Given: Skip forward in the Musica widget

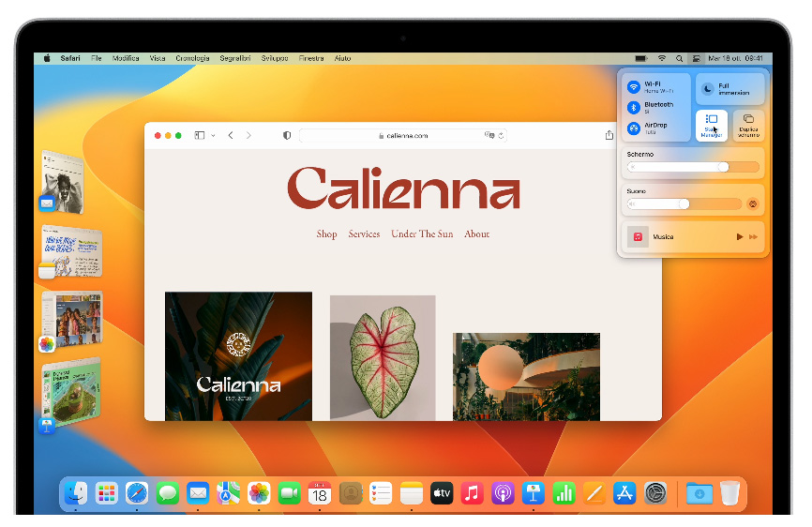Looking at the screenshot, I should click(754, 236).
